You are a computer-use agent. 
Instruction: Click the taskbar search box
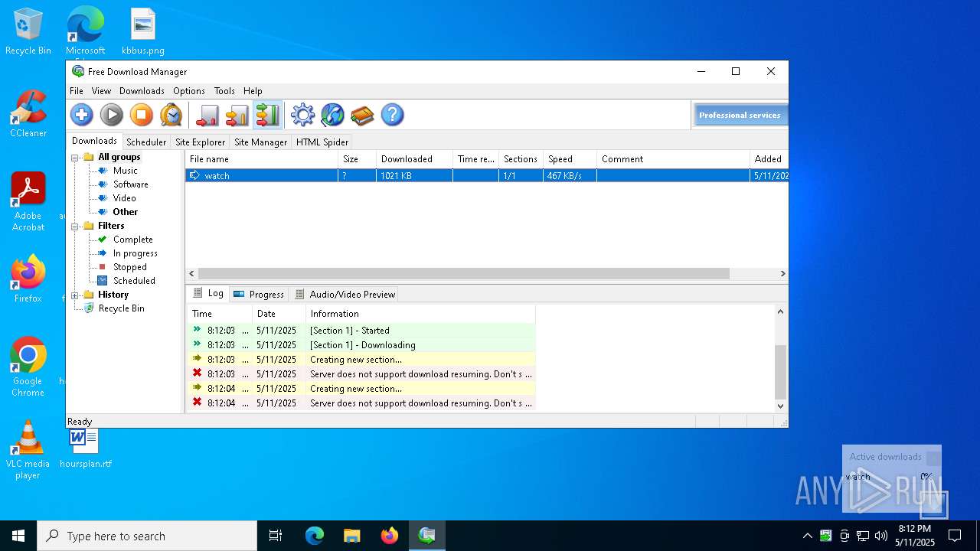point(147,536)
